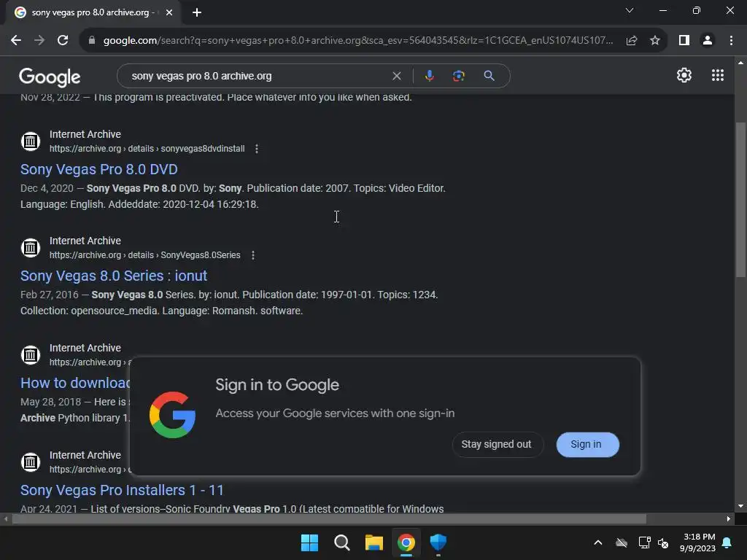The width and height of the screenshot is (747, 560).
Task: Reload the page with the refresh icon
Action: (x=63, y=41)
